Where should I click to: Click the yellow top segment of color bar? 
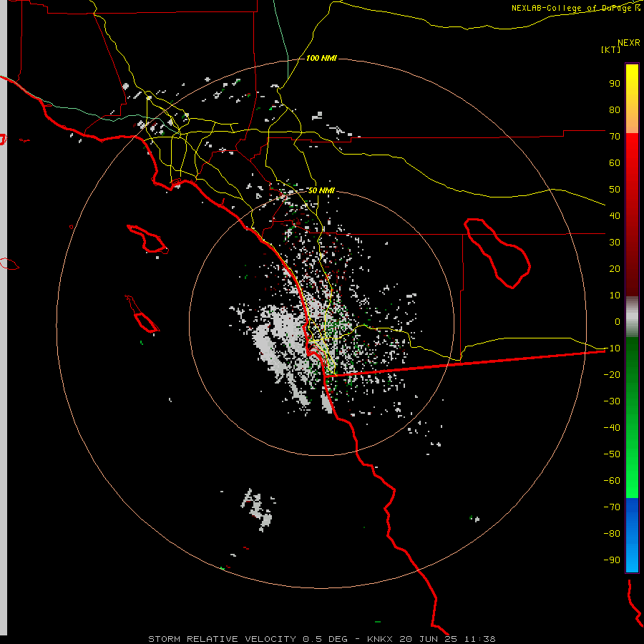(x=632, y=99)
